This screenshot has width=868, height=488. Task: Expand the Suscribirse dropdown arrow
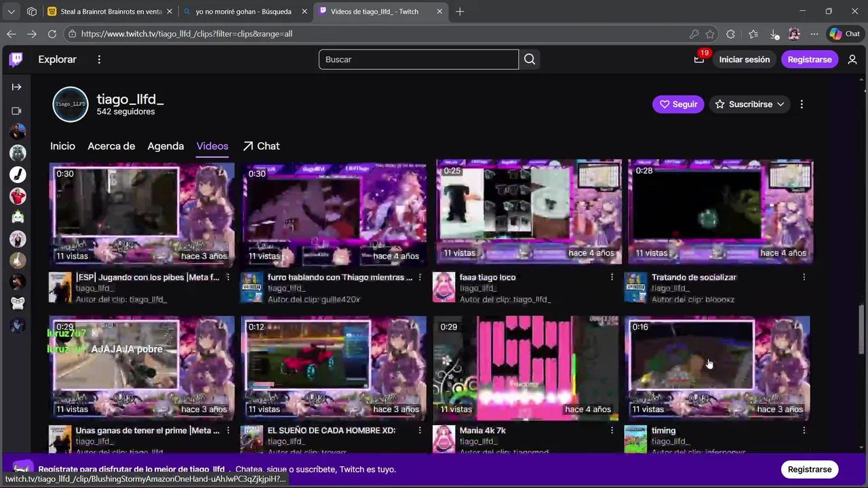pos(780,104)
